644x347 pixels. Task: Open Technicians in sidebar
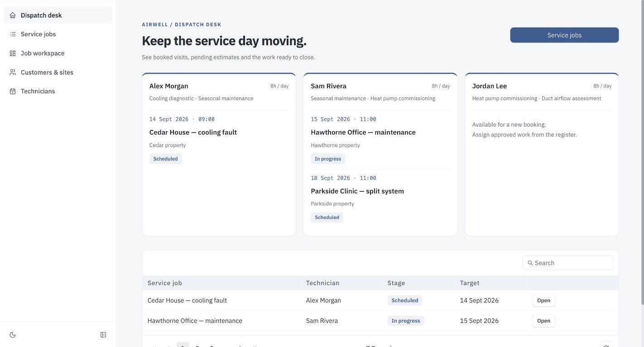click(x=58, y=91)
